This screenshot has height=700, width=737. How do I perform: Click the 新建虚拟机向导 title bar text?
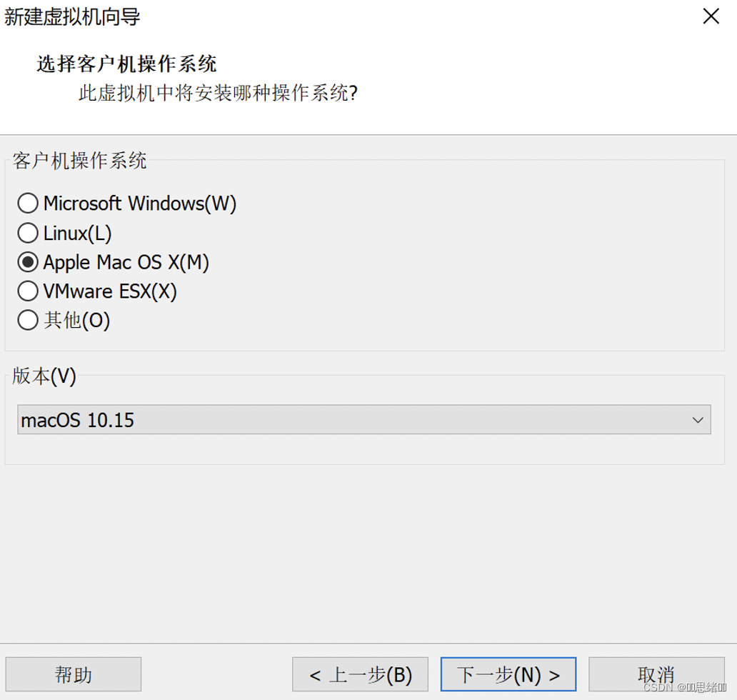(x=71, y=16)
